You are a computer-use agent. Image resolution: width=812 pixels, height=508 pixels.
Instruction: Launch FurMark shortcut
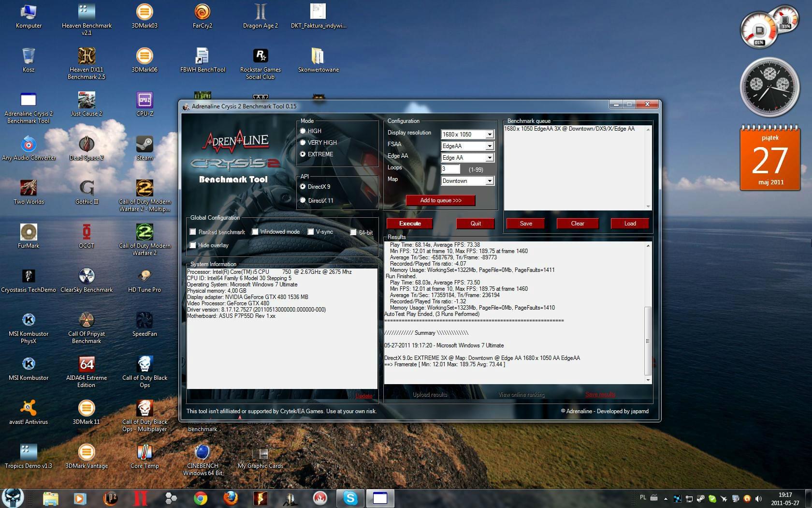(x=29, y=236)
